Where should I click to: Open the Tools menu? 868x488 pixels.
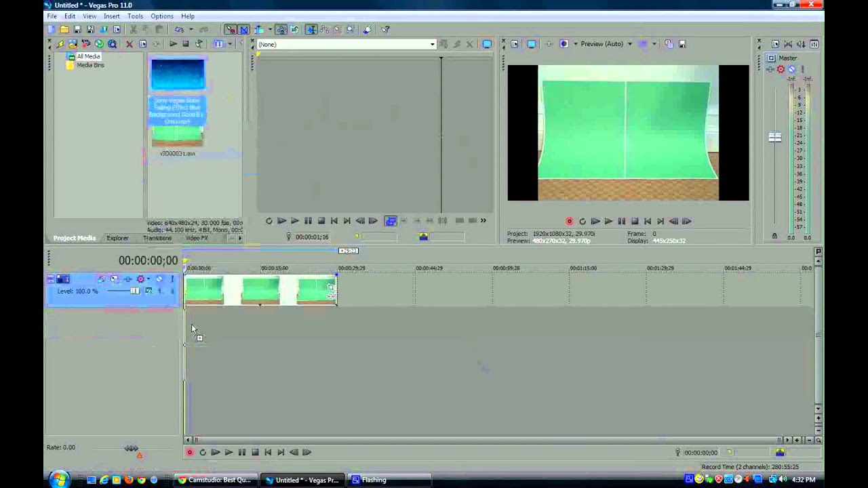(x=135, y=16)
